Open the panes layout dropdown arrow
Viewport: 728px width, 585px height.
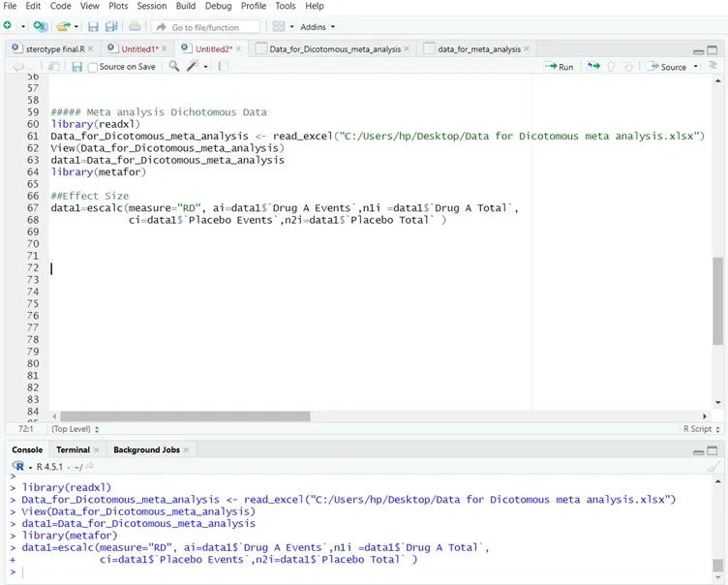tap(291, 27)
